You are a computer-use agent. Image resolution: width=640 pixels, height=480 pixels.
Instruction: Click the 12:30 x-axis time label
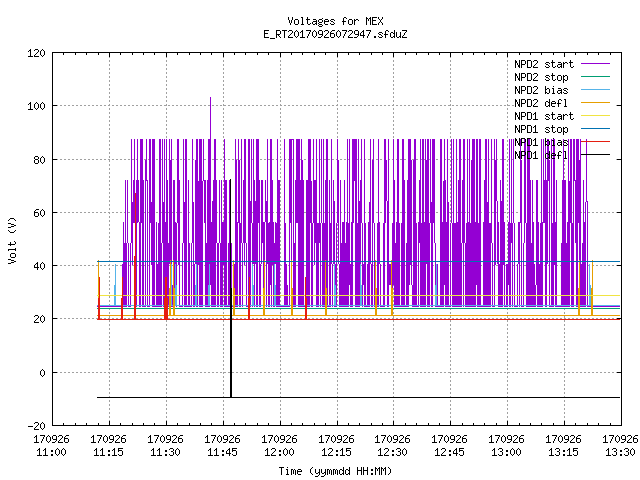[x=392, y=452]
